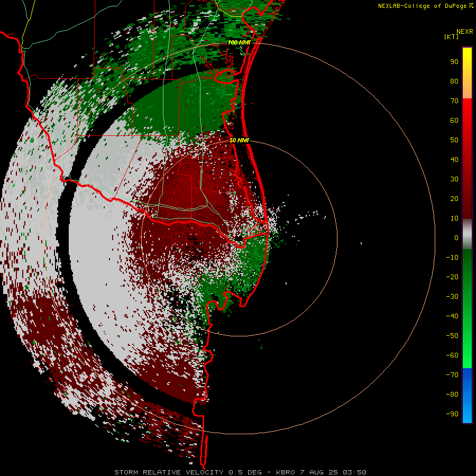The height and width of the screenshot is (476, 476).
Task: Click the -40 value on velocity scale
Action: tap(452, 316)
